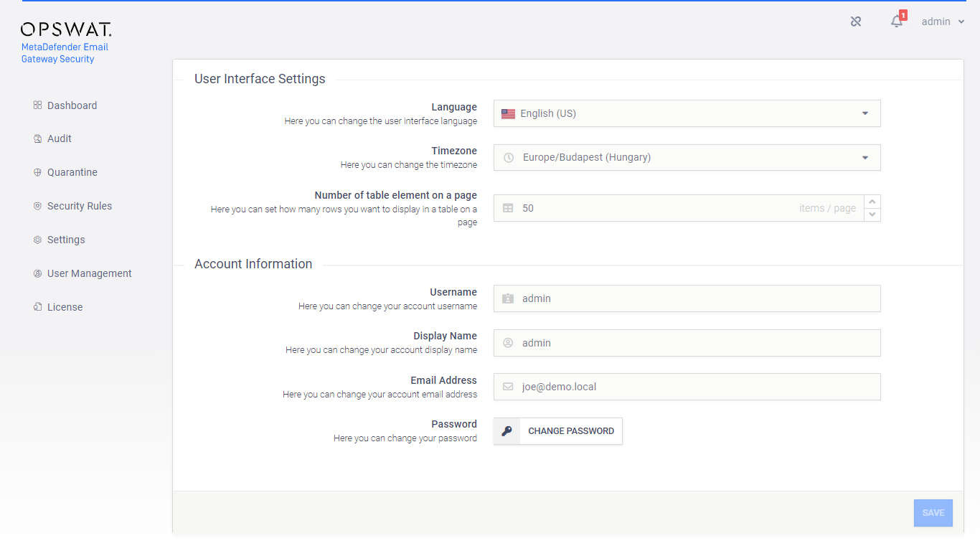Open the Timezone dropdown arrow

864,158
